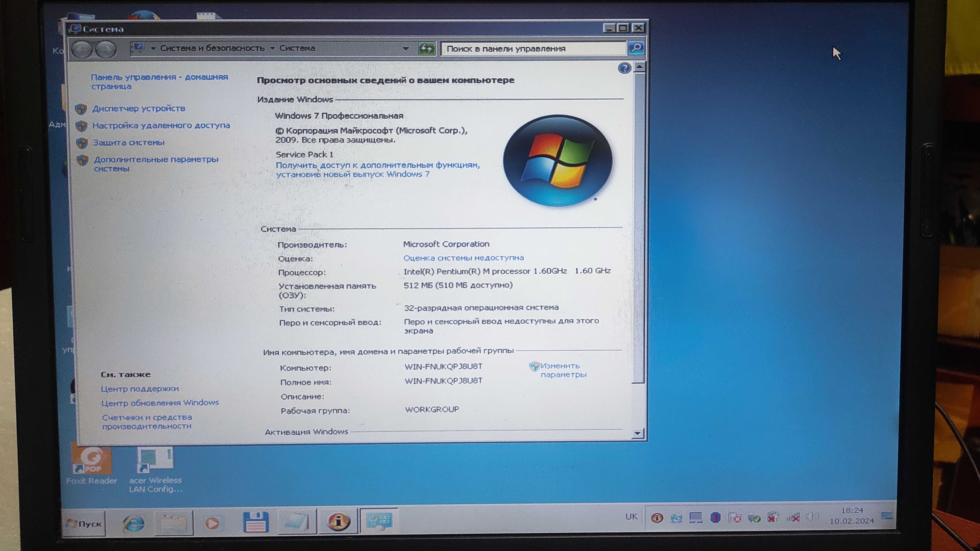
Task: Open 'Оценка системы недоступна' rating link
Action: click(463, 258)
